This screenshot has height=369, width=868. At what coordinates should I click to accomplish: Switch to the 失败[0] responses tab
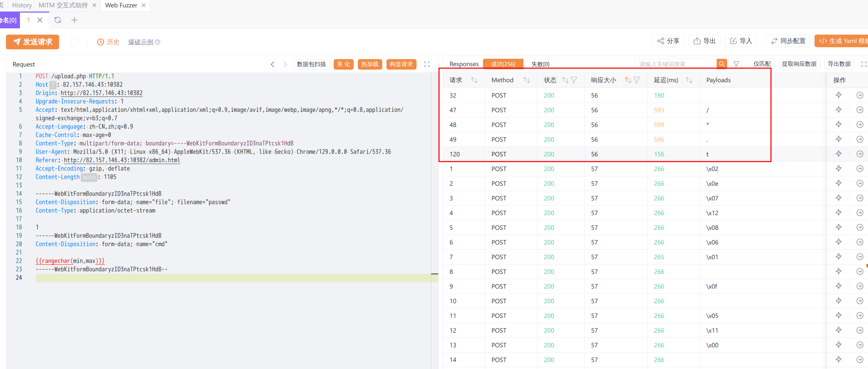540,64
